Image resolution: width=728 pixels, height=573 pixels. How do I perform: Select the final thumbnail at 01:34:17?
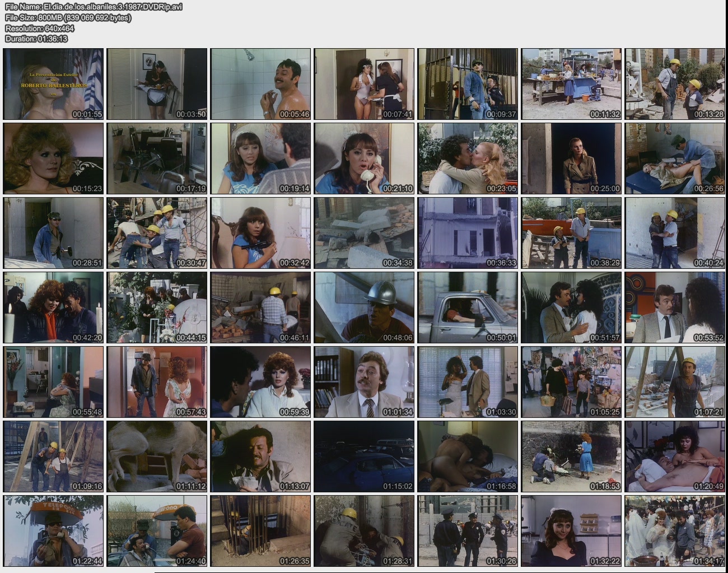(x=675, y=531)
